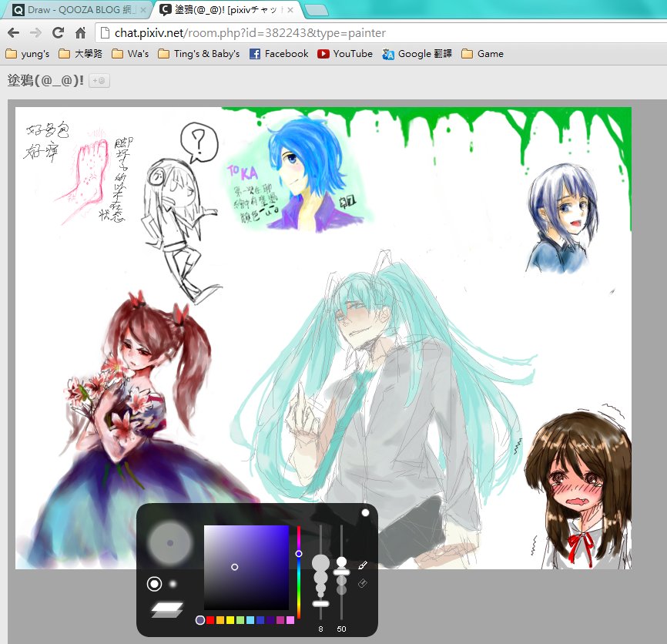Click the saturation-brightness picker marker
The height and width of the screenshot is (644, 667).
(x=234, y=567)
